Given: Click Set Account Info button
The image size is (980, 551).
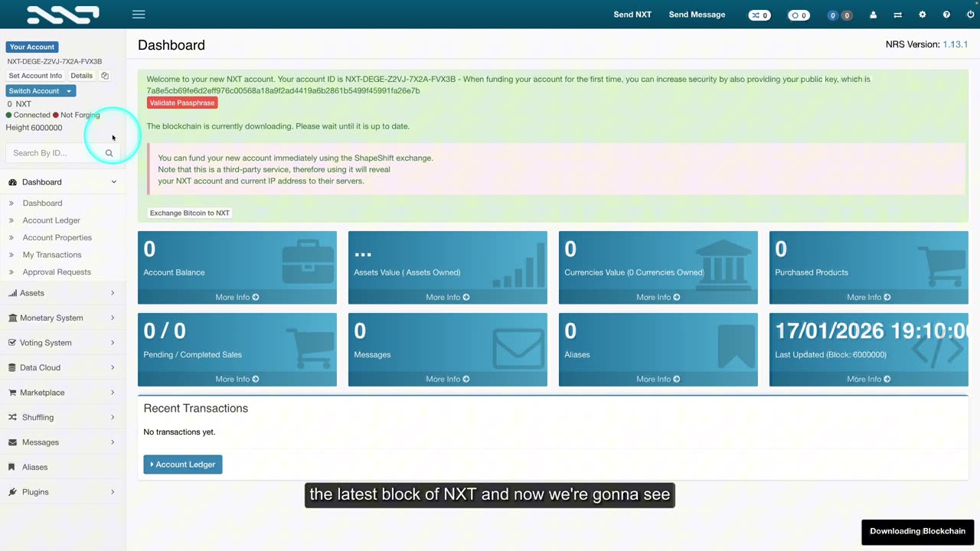Looking at the screenshot, I should click(35, 76).
